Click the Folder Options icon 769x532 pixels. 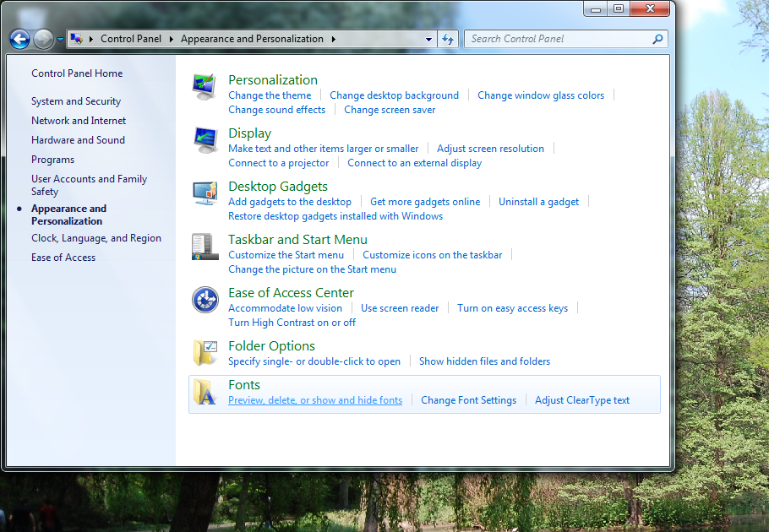point(205,353)
